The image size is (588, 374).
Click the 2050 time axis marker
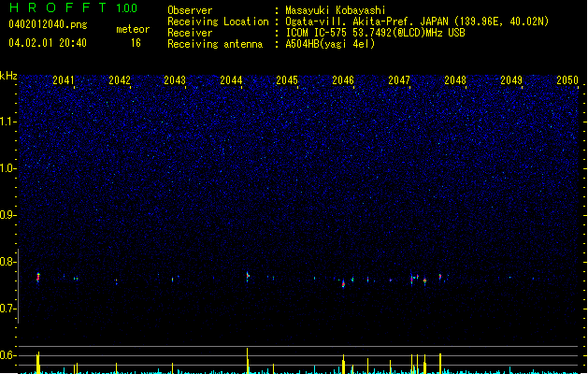567,80
